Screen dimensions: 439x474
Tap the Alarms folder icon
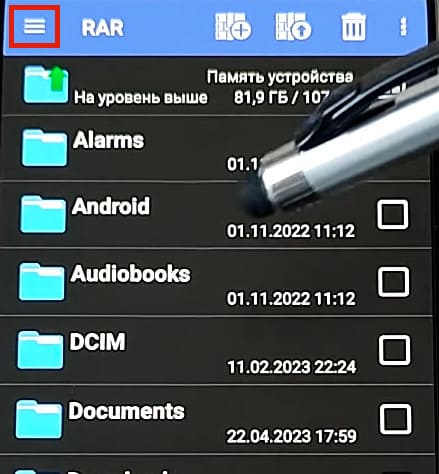tap(44, 147)
